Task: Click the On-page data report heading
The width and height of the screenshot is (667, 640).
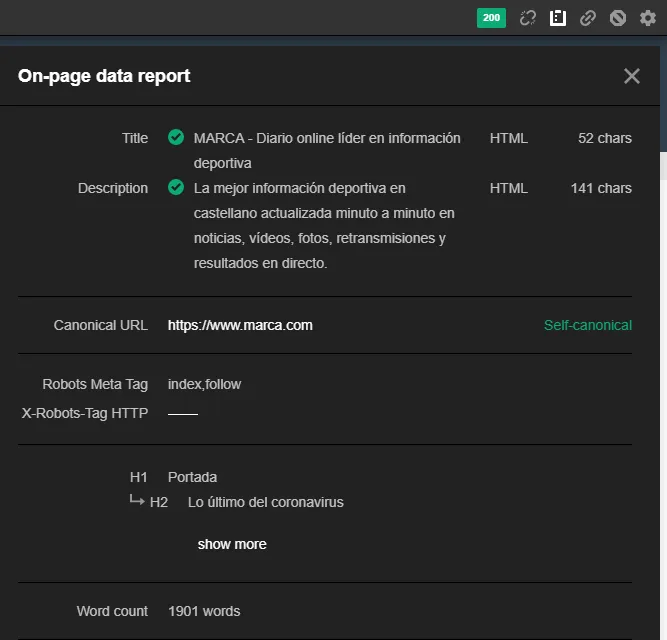Action: (x=104, y=76)
